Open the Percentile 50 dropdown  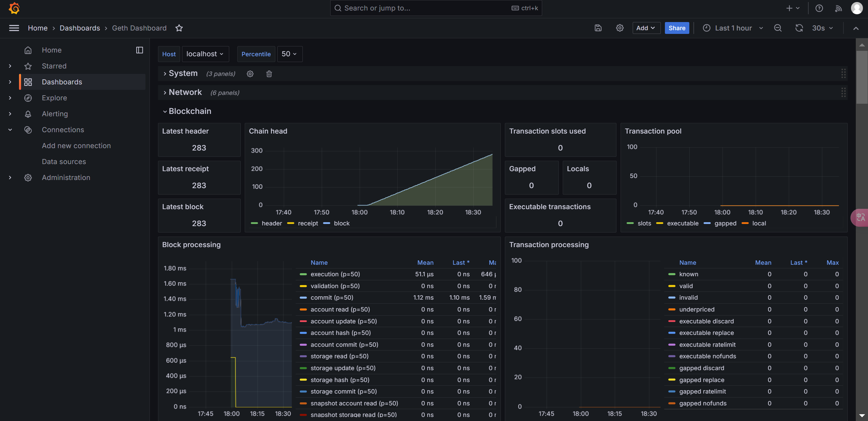(x=290, y=54)
